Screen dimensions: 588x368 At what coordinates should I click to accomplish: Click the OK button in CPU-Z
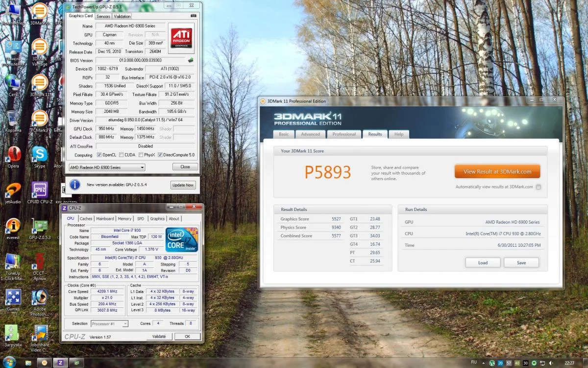[187, 337]
